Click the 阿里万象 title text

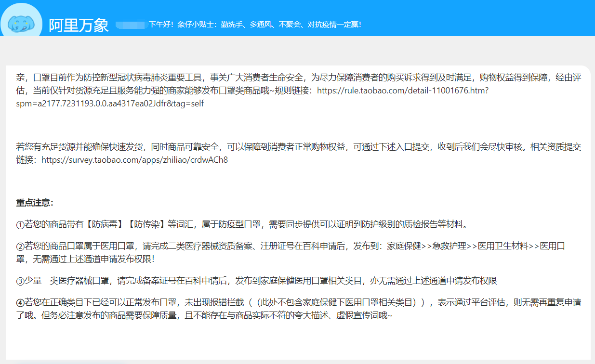click(79, 25)
